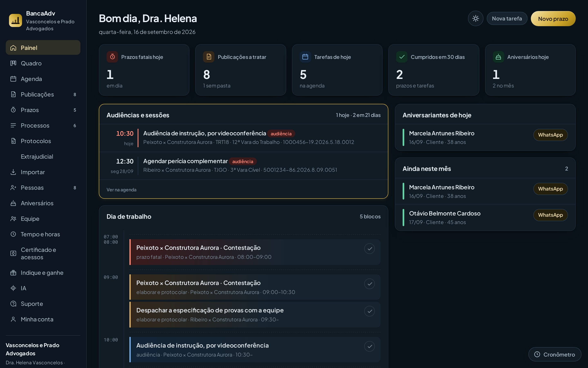Click the Quadro board icon

pyautogui.click(x=13, y=63)
